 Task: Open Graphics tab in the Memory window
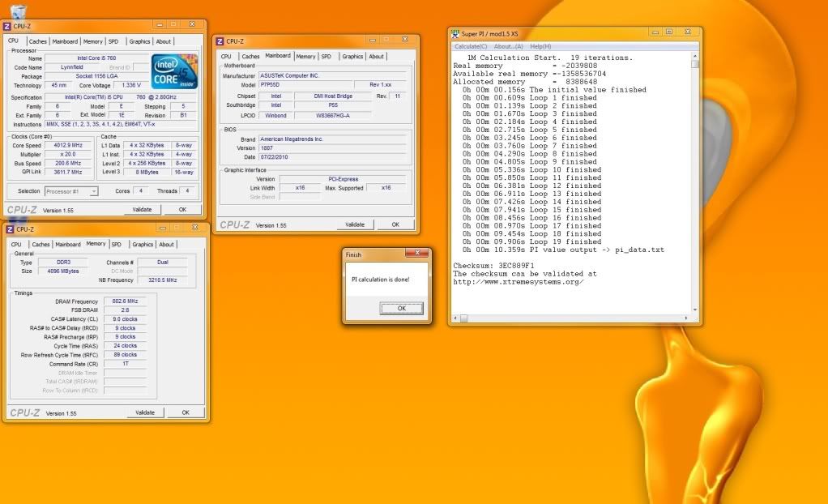coord(143,244)
